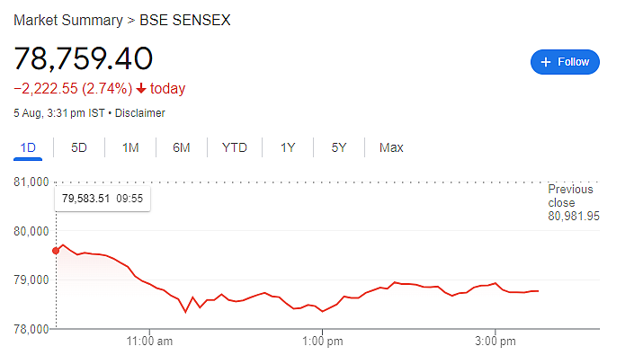The image size is (634, 364).
Task: Switch to the 5D time range
Action: (79, 148)
